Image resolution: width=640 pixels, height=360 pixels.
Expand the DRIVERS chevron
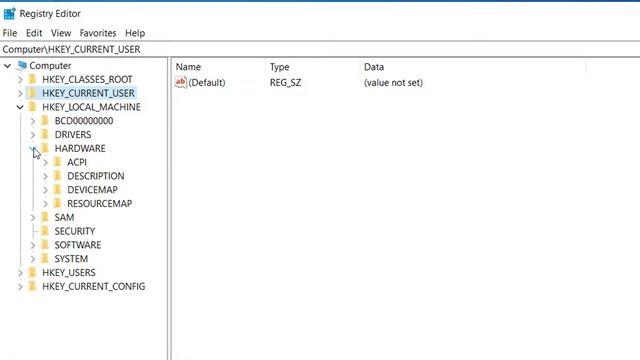pos(33,135)
